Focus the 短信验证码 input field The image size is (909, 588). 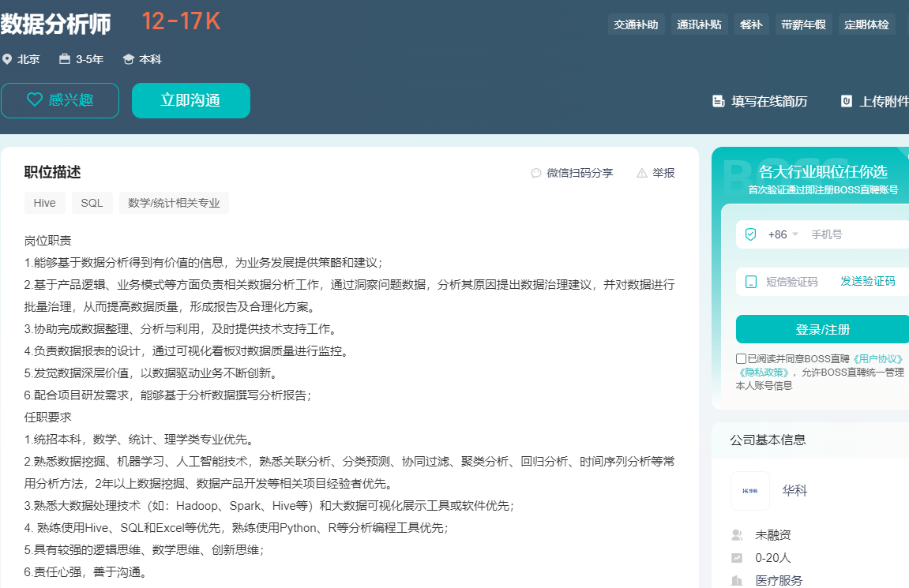792,282
